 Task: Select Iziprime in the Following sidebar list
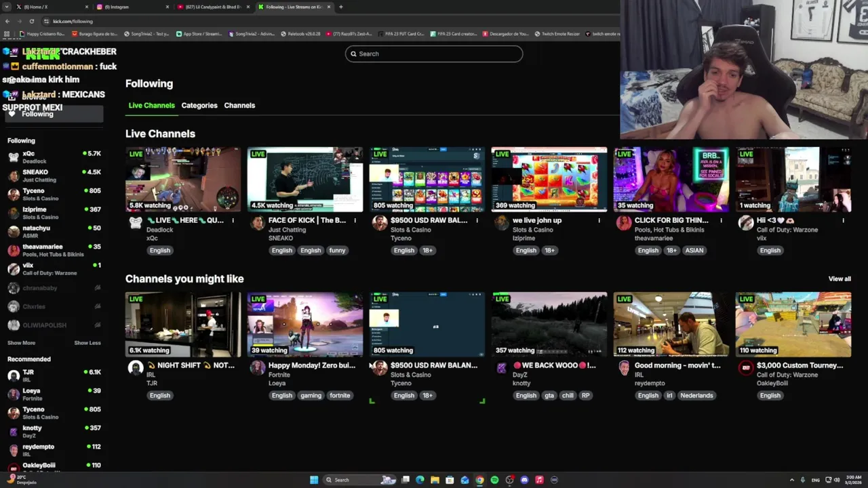(54, 213)
